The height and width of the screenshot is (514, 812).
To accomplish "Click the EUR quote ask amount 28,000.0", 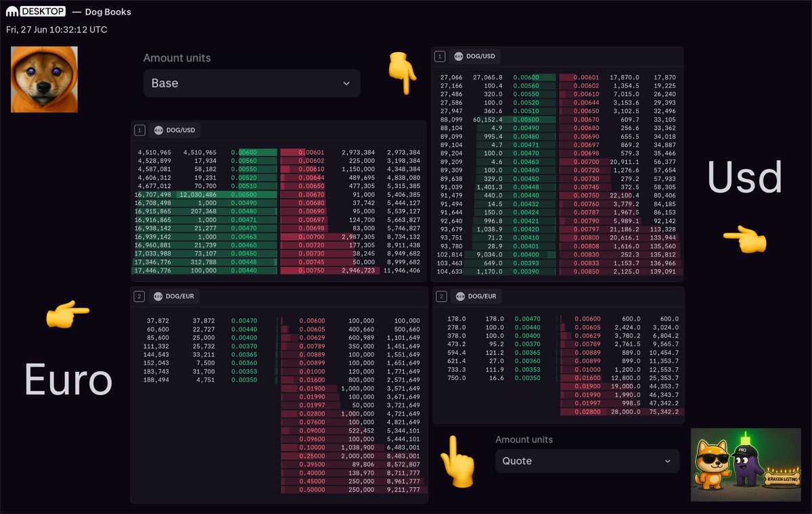I will click(x=625, y=411).
